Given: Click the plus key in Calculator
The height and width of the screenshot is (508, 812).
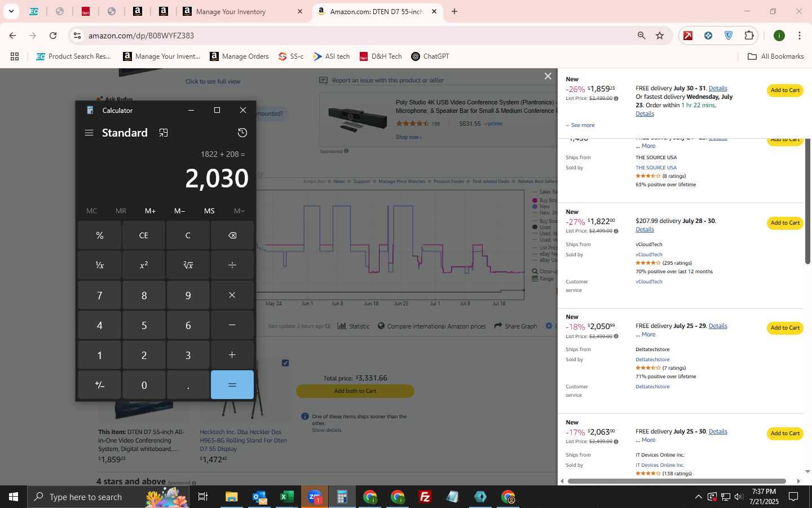Looking at the screenshot, I should [232, 354].
